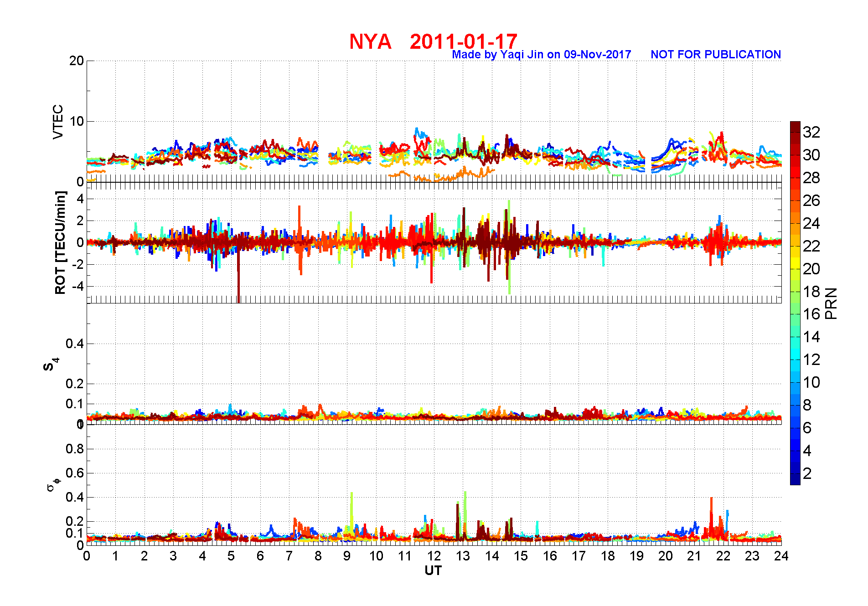Click S4 axis tick value 0.1
The height and width of the screenshot is (606, 868).
(x=75, y=404)
